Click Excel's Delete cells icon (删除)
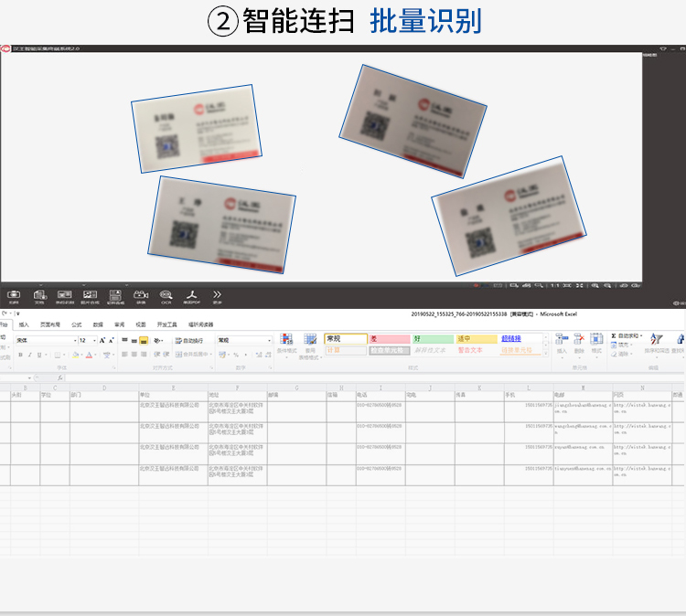The image size is (686, 616). (x=579, y=342)
